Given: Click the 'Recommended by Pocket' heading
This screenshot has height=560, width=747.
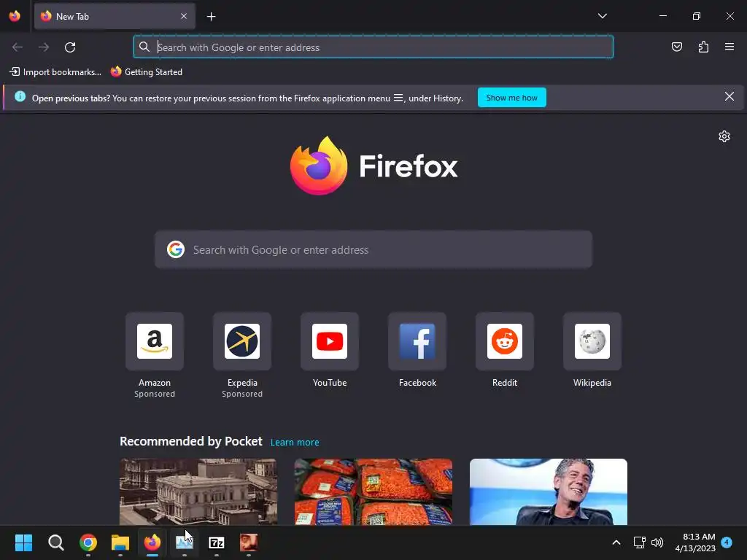Looking at the screenshot, I should pyautogui.click(x=191, y=441).
